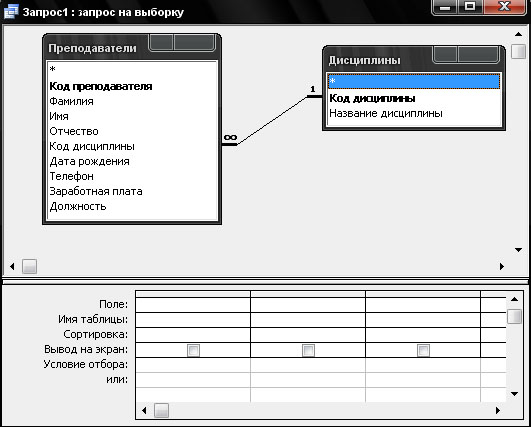This screenshot has width=531, height=427.
Task: Select the Название дисциплины field
Action: (x=414, y=113)
